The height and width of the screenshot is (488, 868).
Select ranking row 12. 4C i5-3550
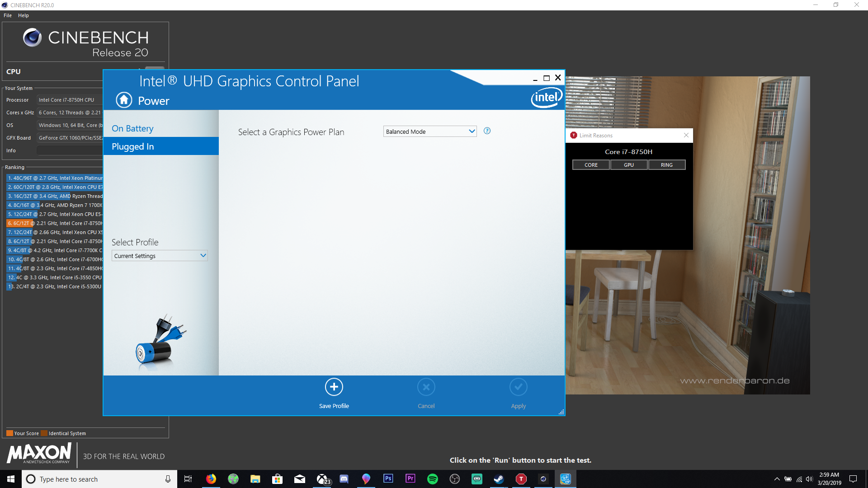[x=55, y=277]
